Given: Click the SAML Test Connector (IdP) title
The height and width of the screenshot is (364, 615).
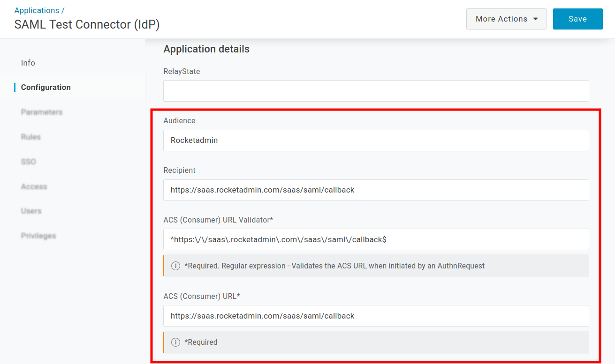Looking at the screenshot, I should (87, 25).
